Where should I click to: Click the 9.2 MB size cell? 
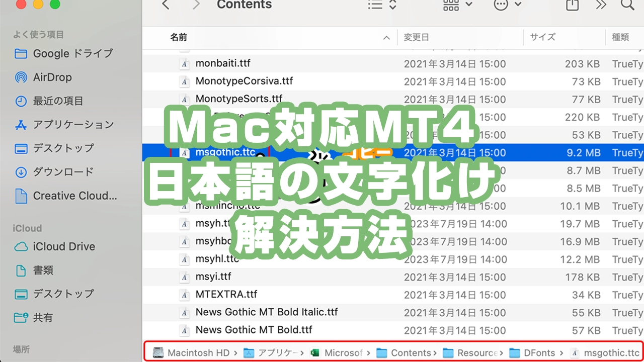click(584, 152)
